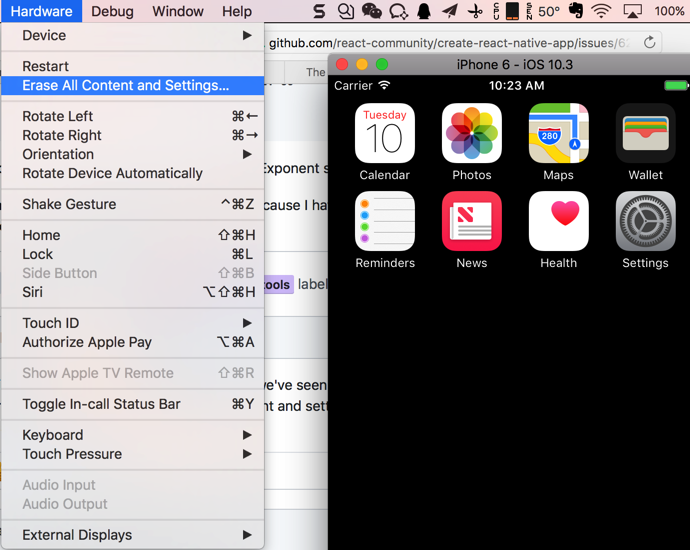Click the scissors menu bar icon

tap(475, 11)
